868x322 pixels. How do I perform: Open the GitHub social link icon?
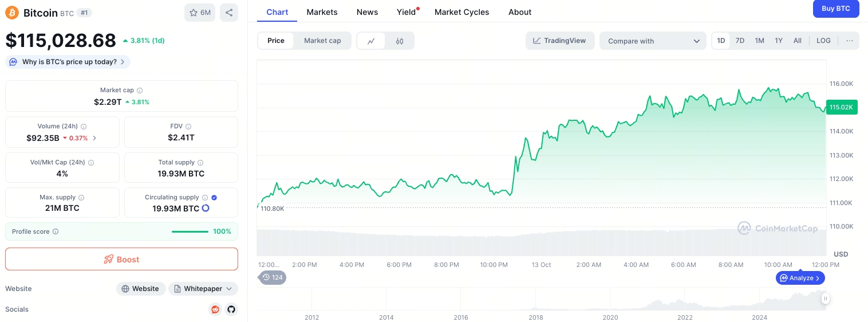pos(231,309)
